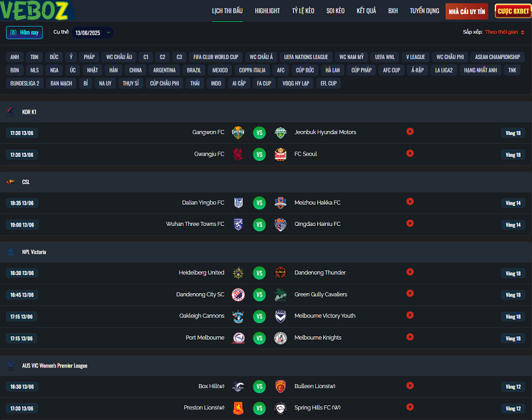Click the Gangwon FC team crest
This screenshot has width=532, height=420.
click(238, 132)
